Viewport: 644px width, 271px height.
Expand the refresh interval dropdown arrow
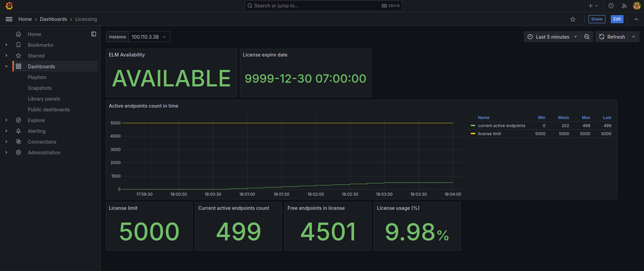634,37
